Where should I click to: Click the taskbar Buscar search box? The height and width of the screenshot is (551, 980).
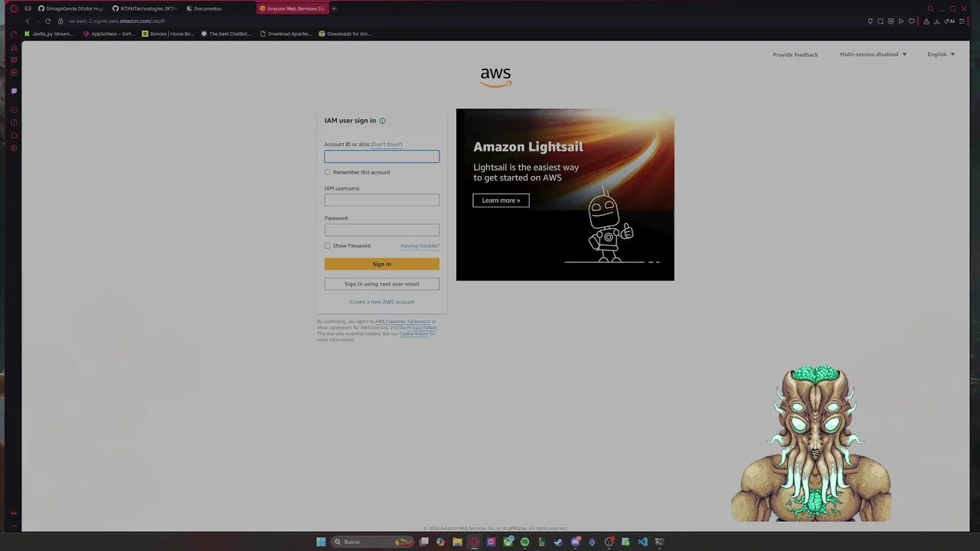pos(374,542)
